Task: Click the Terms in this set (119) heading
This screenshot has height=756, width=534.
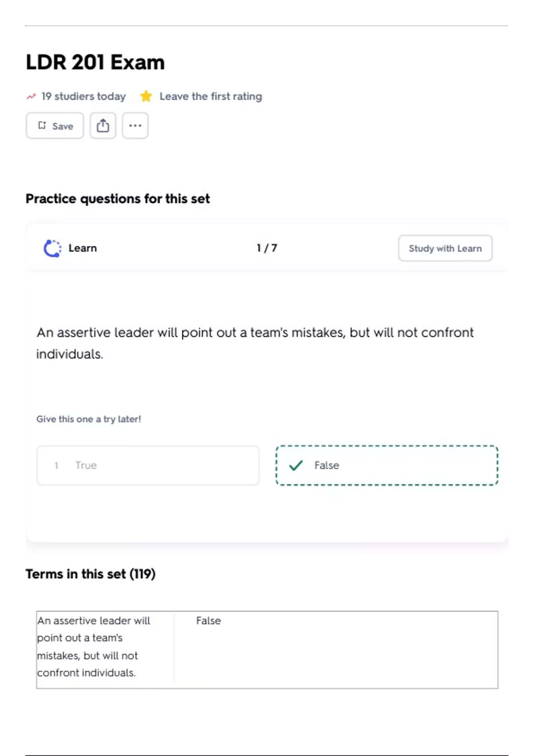Action: 90,574
